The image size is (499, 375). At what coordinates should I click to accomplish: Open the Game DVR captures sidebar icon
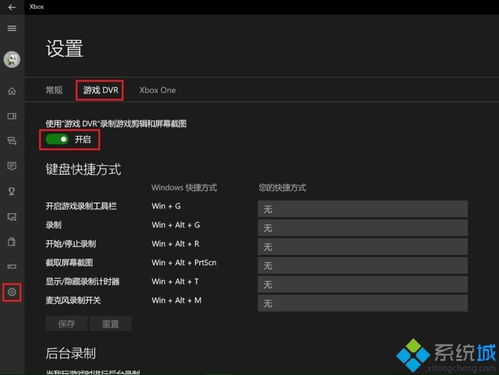[12, 217]
